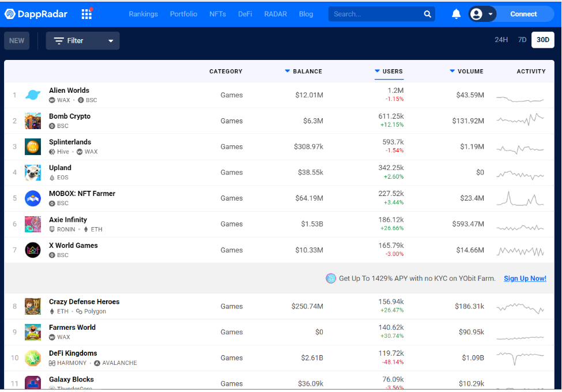Open the MOBOX: NFT Farmer page
Image resolution: width=562 pixels, height=392 pixels.
tap(82, 194)
